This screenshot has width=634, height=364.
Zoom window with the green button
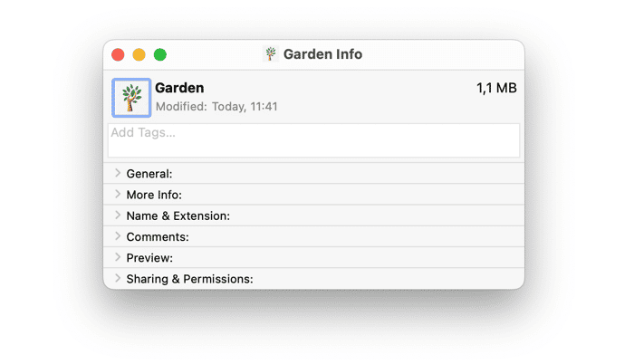tap(160, 54)
